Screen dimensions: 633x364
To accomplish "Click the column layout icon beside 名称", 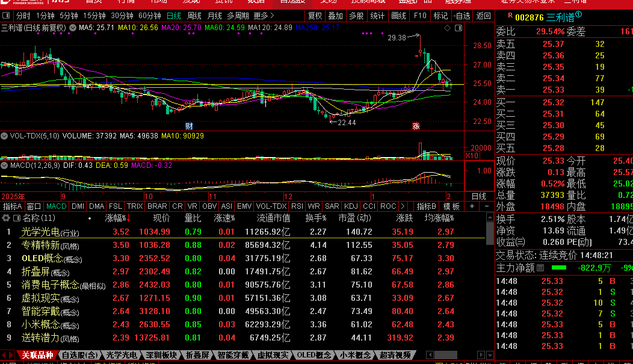I will click(x=17, y=218).
